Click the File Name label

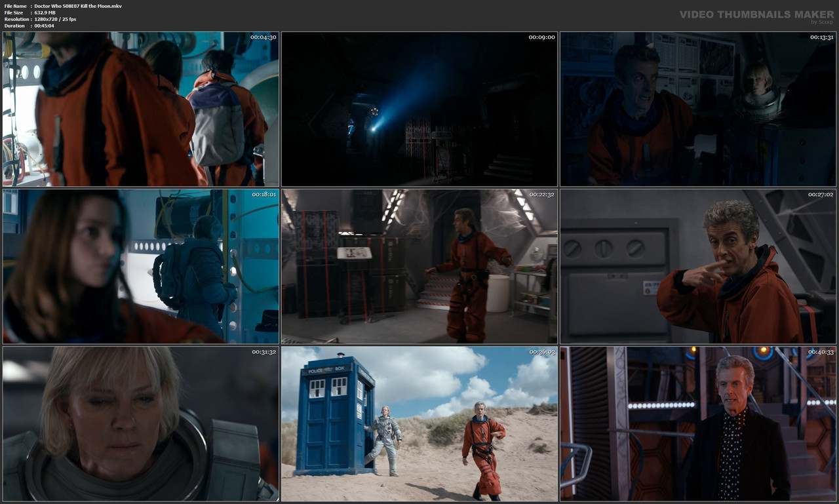pyautogui.click(x=14, y=5)
